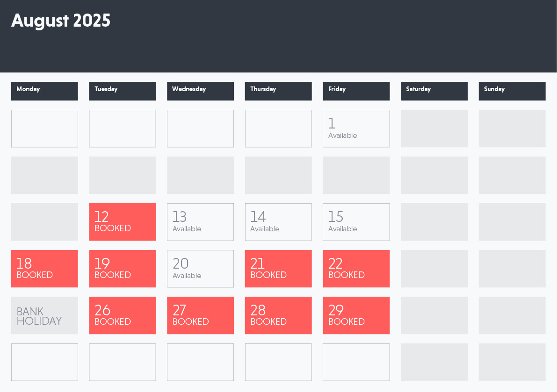
Task: Select available Friday 15 date
Action: click(x=356, y=222)
